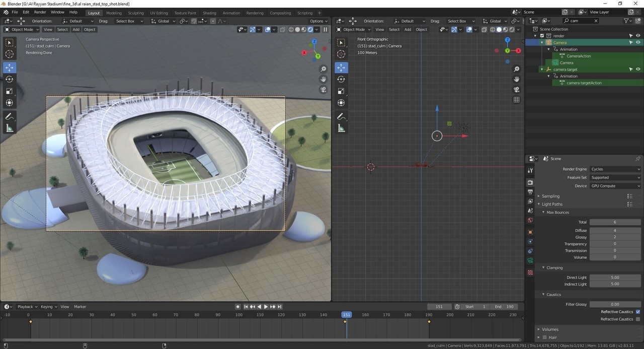
Task: Click the timeline End frame field
Action: coord(505,307)
